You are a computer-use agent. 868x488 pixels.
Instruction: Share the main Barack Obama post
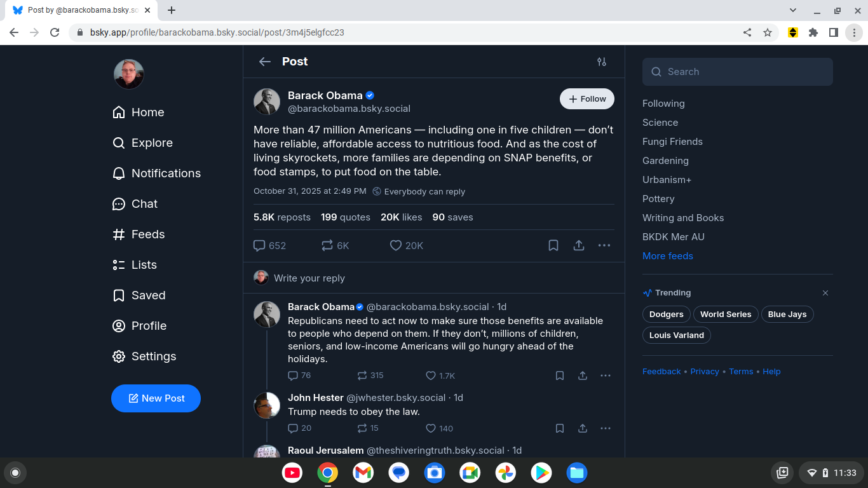coord(579,245)
